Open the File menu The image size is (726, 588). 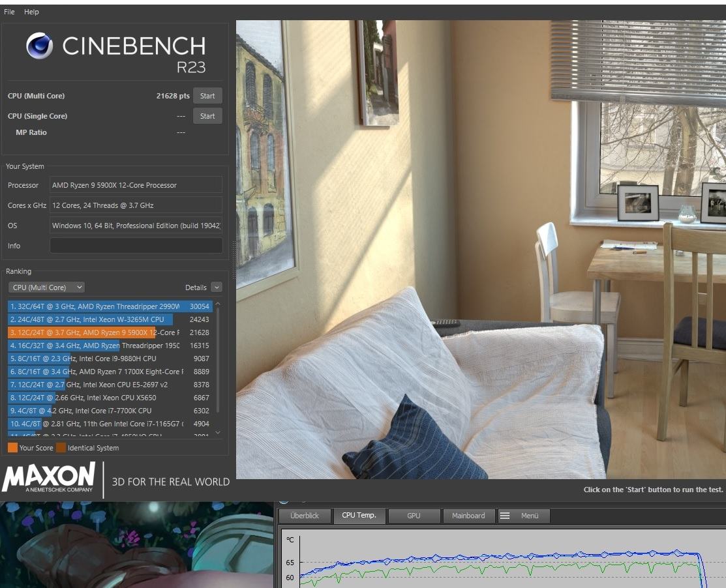click(9, 12)
